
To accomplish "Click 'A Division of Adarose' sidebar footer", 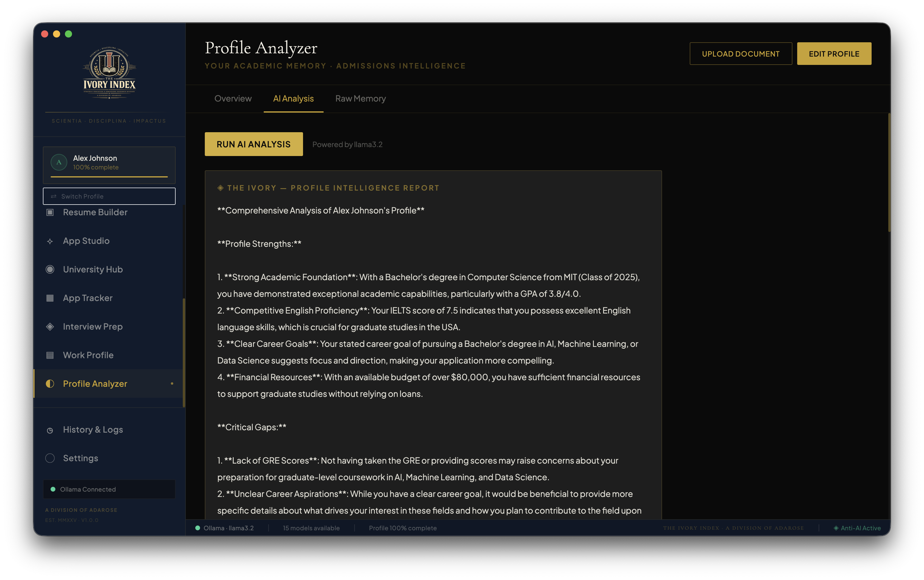I will click(x=81, y=510).
